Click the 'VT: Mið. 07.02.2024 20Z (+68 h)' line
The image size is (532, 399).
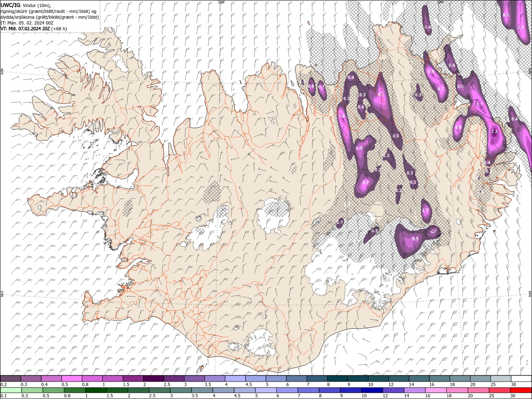34,29
